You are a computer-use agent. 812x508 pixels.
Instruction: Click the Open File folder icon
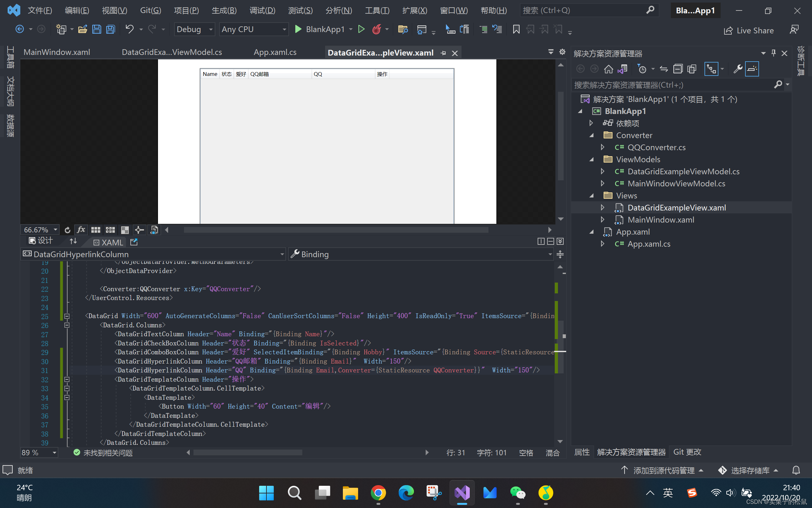point(82,30)
